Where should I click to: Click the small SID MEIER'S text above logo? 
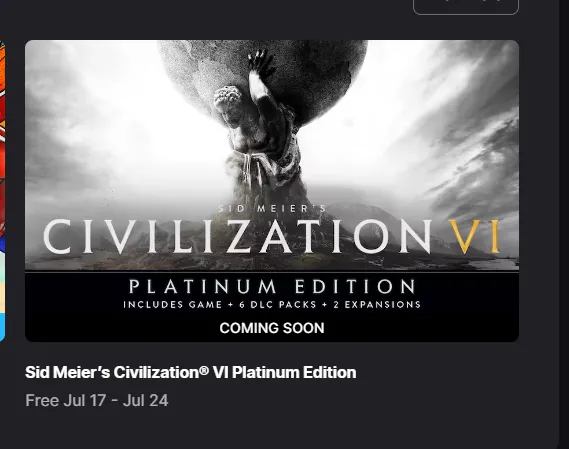click(272, 209)
